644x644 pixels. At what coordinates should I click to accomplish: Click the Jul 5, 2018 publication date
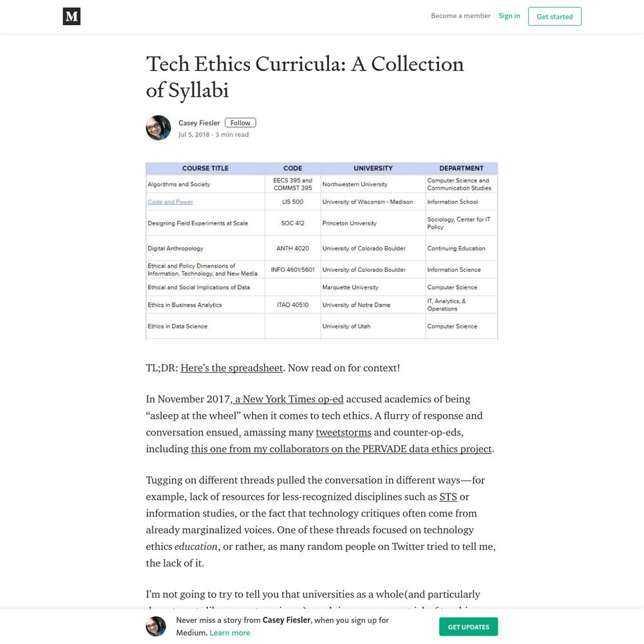[x=194, y=135]
